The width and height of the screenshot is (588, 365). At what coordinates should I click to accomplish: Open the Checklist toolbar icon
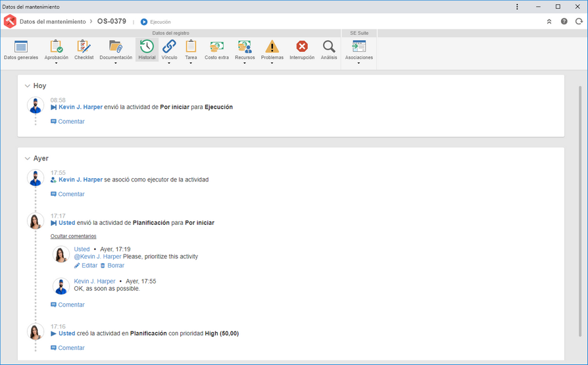point(84,47)
